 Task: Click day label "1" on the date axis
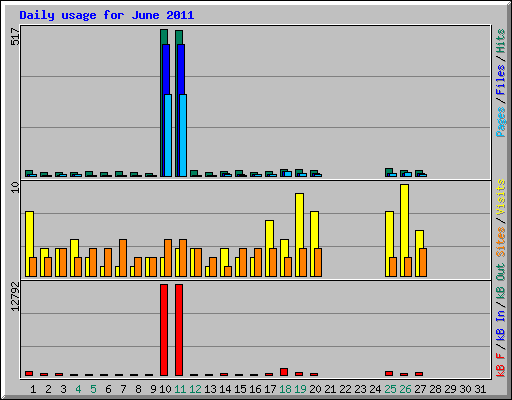pyautogui.click(x=33, y=389)
